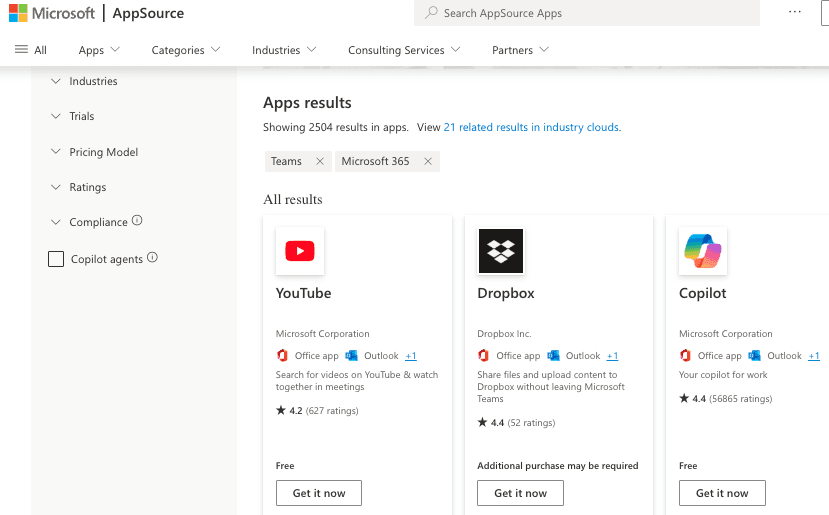Open the All hamburger menu
Screen dimensions: 829x515
pyautogui.click(x=31, y=50)
